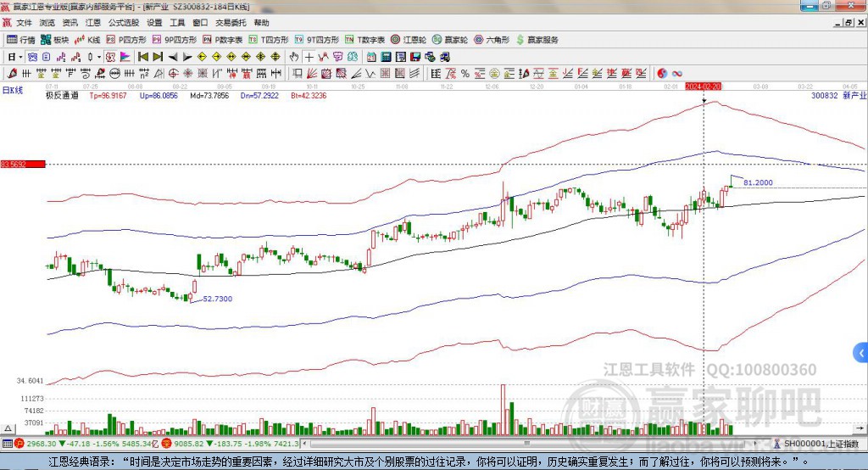Open the 文件 menu

24,23
